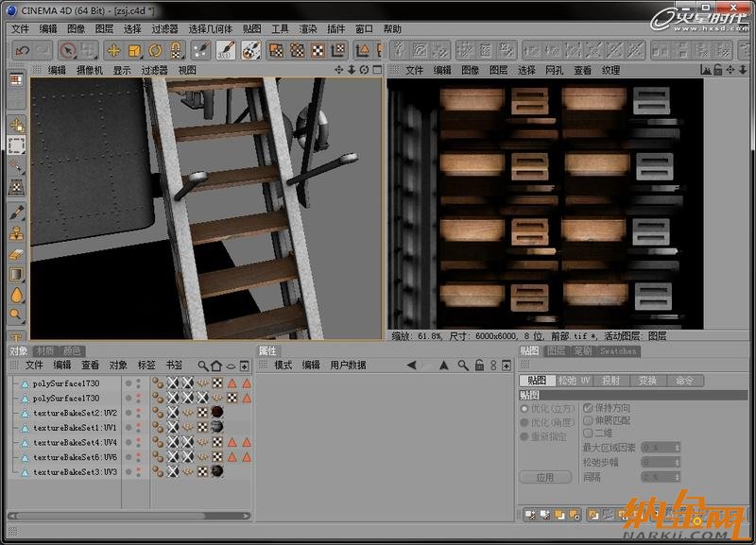Toggle the 保持方向 checkbox
Image resolution: width=756 pixels, height=545 pixels.
coord(588,408)
